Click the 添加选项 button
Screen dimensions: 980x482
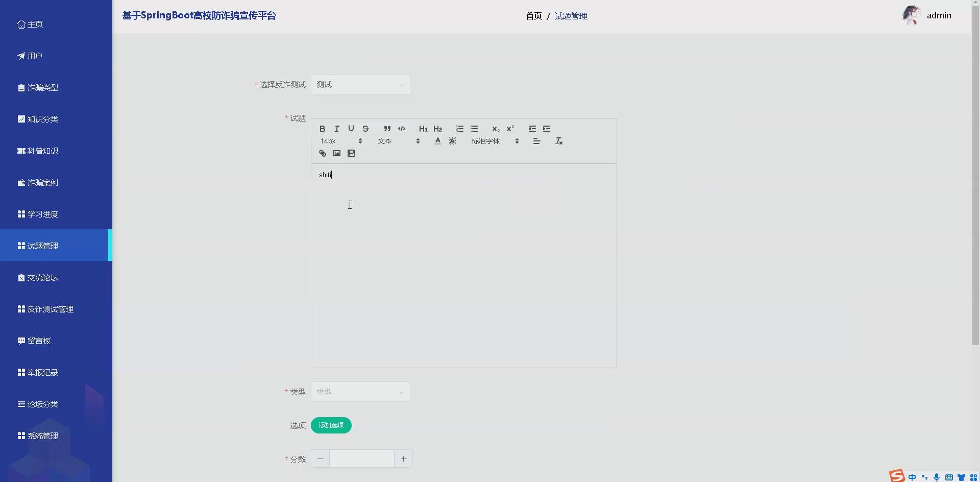click(x=331, y=425)
